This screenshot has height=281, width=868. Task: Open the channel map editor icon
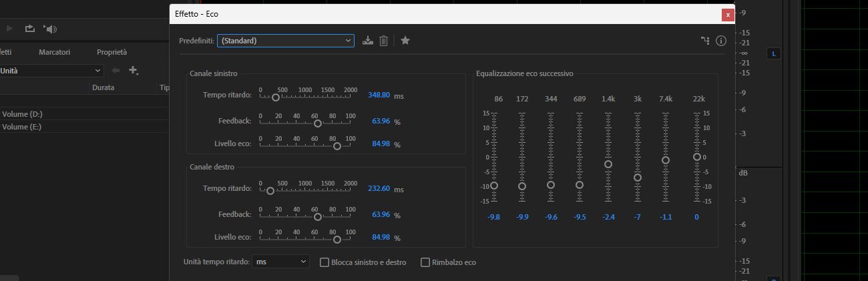pyautogui.click(x=704, y=41)
